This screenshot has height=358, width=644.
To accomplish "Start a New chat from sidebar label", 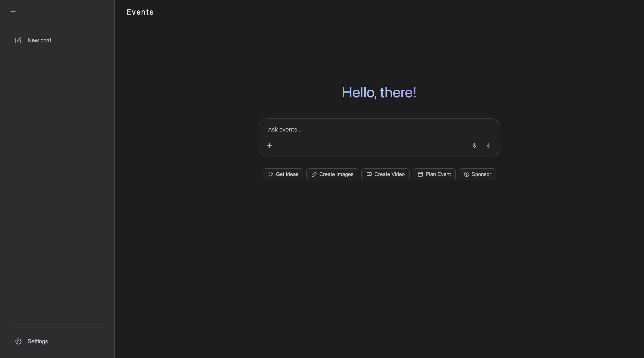I will click(39, 40).
